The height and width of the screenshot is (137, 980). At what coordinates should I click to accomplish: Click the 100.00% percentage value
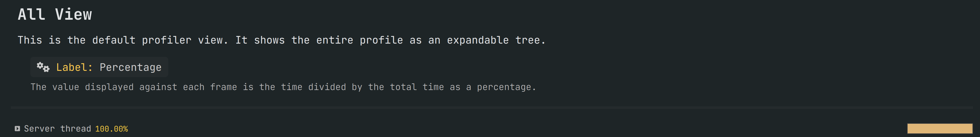(x=112, y=129)
